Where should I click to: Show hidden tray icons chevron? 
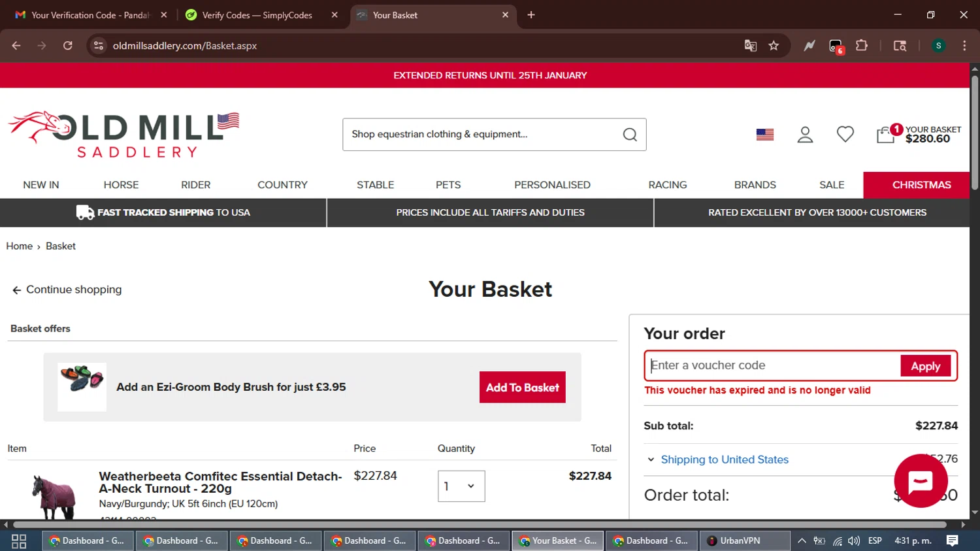802,541
